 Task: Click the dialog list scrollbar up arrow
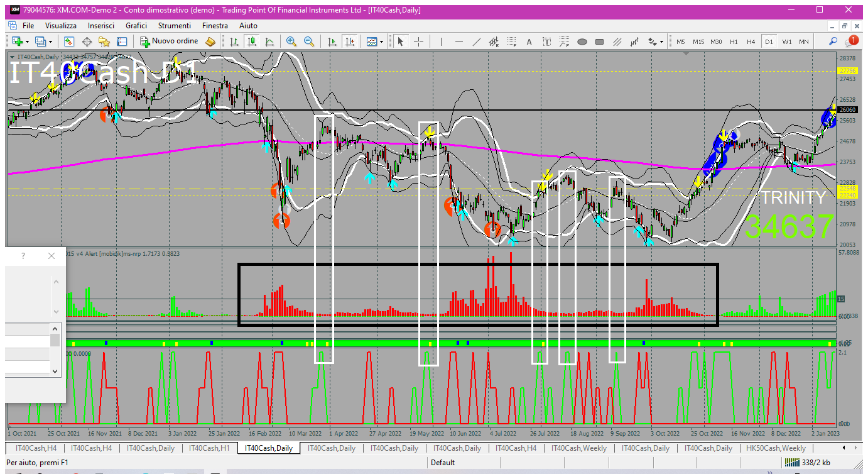(x=55, y=328)
